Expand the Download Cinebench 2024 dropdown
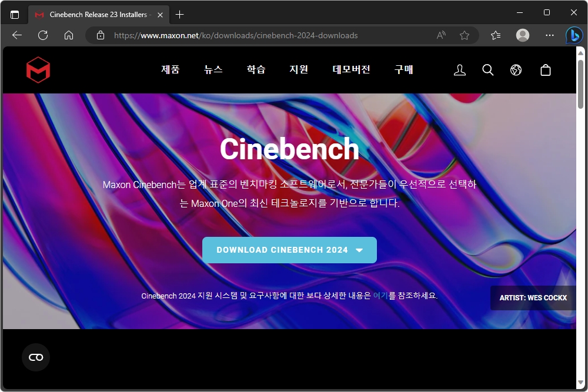Viewport: 588px width, 392px height. tap(289, 250)
